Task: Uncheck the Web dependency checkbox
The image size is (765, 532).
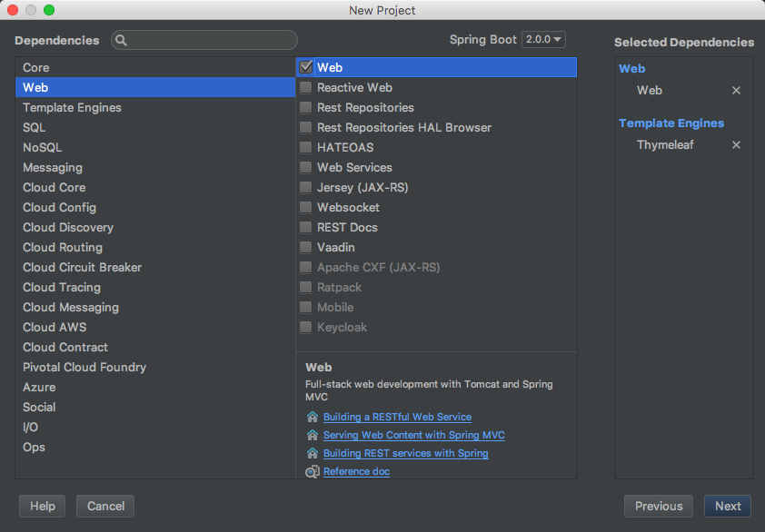Action: click(306, 67)
